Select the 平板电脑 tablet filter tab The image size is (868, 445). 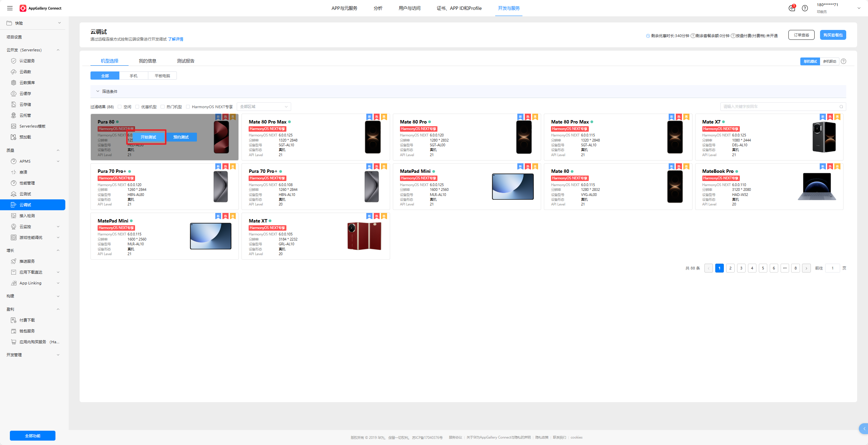162,76
